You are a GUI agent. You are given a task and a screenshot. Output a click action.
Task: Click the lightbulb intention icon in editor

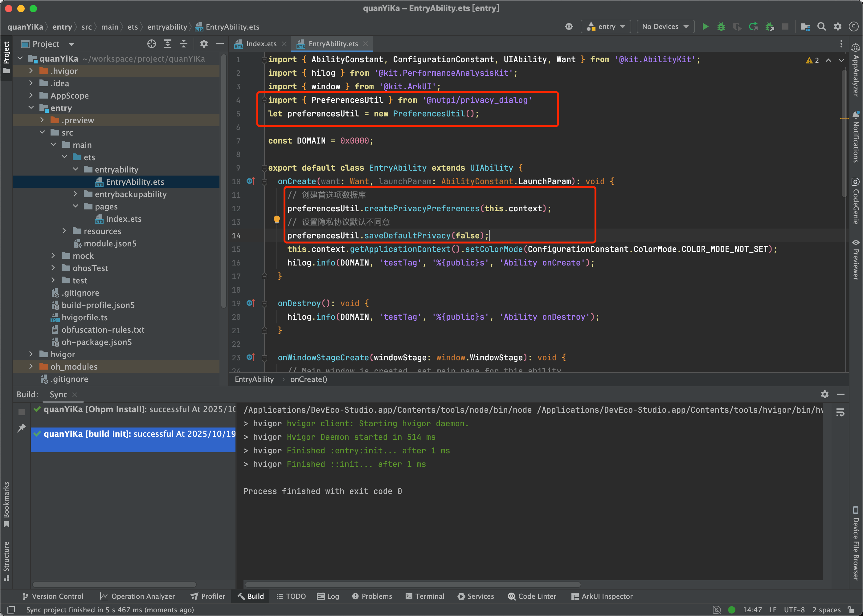pyautogui.click(x=277, y=220)
